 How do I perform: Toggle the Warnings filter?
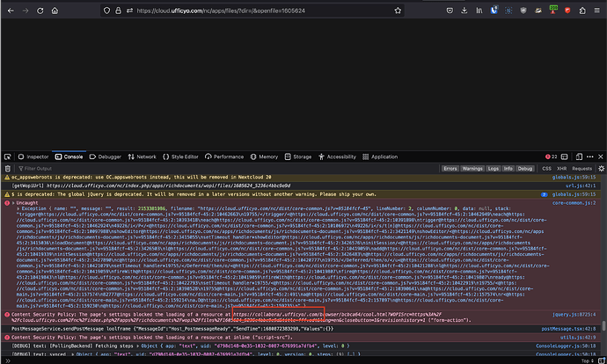coord(472,169)
